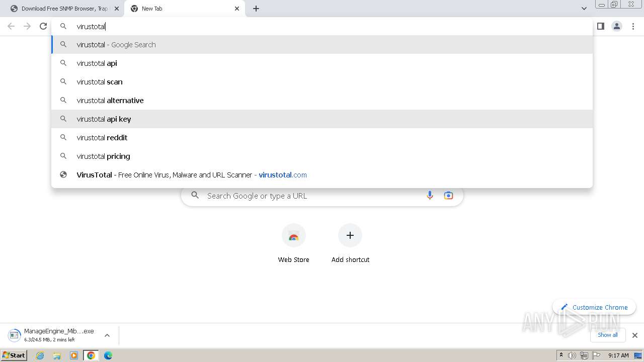Choose 'virustotal scan' suggestion
This screenshot has height=362, width=644.
(x=322, y=82)
